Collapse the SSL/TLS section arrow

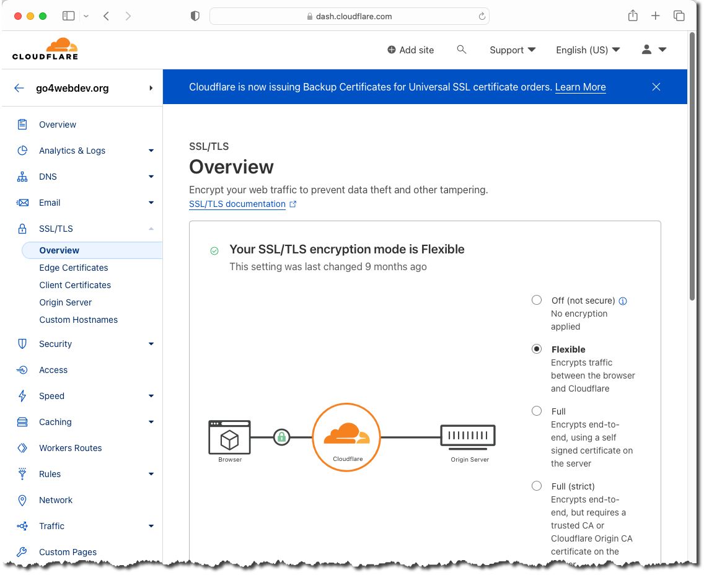point(151,229)
